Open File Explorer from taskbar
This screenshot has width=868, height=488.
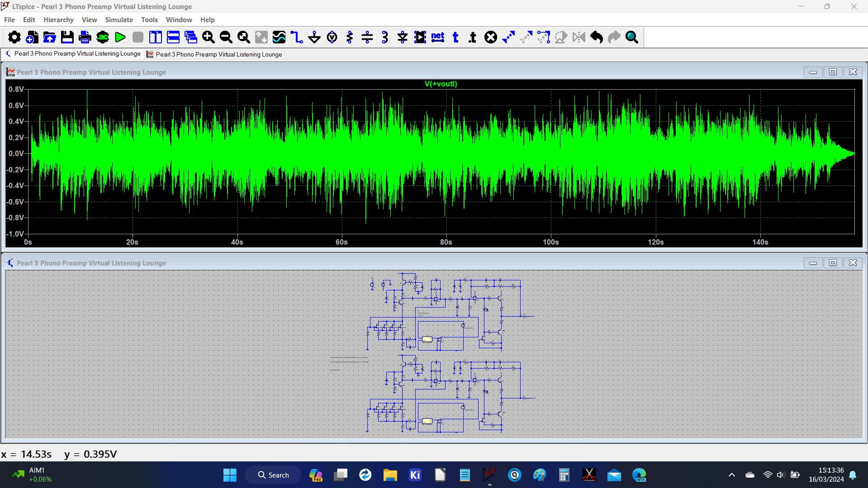pos(390,475)
